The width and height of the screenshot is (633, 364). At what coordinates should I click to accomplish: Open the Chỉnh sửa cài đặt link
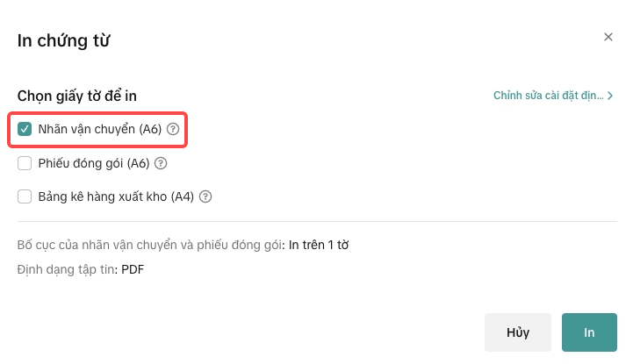pos(548,96)
